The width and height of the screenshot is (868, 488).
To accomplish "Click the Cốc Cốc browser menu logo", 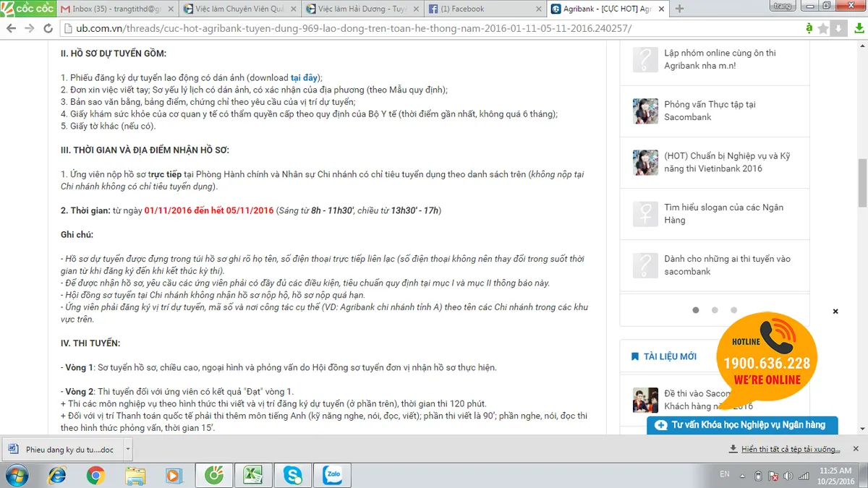I will [27, 9].
